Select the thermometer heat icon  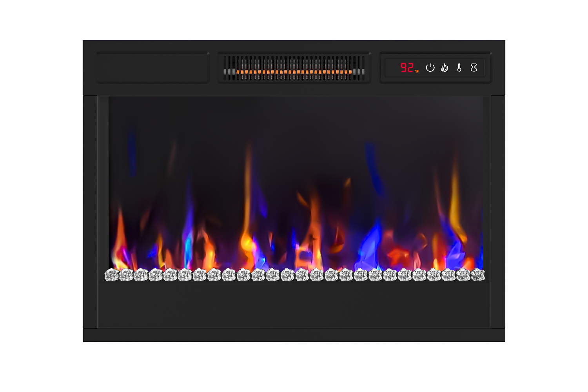(x=459, y=68)
